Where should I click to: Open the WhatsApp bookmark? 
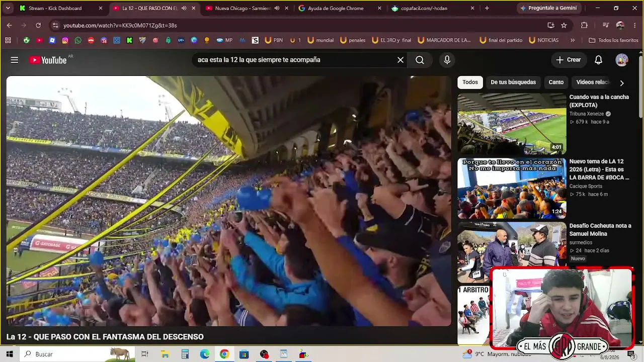pyautogui.click(x=78, y=40)
